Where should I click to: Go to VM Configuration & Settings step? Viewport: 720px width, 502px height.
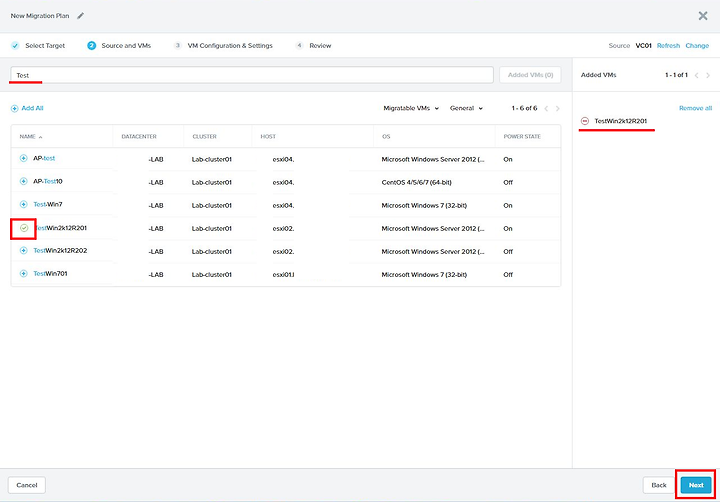pyautogui.click(x=223, y=45)
